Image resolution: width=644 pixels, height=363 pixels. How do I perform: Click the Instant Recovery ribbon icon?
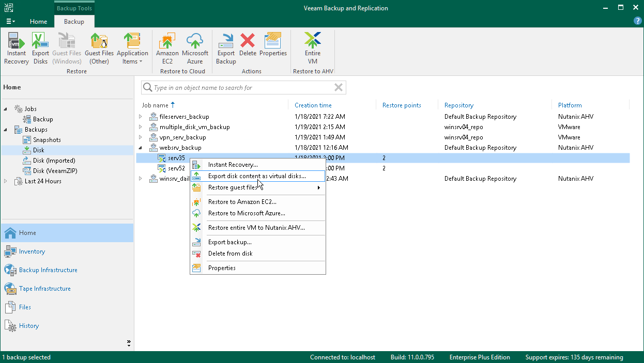[16, 48]
